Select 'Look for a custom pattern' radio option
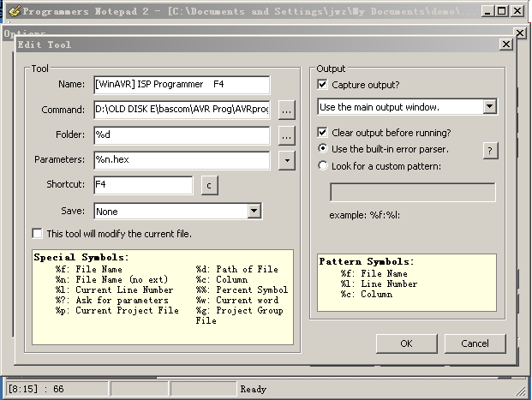Screen dimensions: 532x400 323,165
